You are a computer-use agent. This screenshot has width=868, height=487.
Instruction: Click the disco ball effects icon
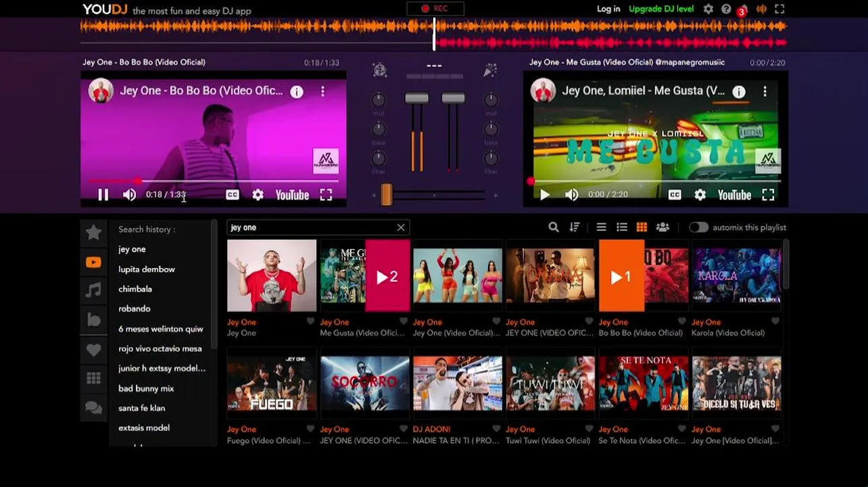pos(380,70)
